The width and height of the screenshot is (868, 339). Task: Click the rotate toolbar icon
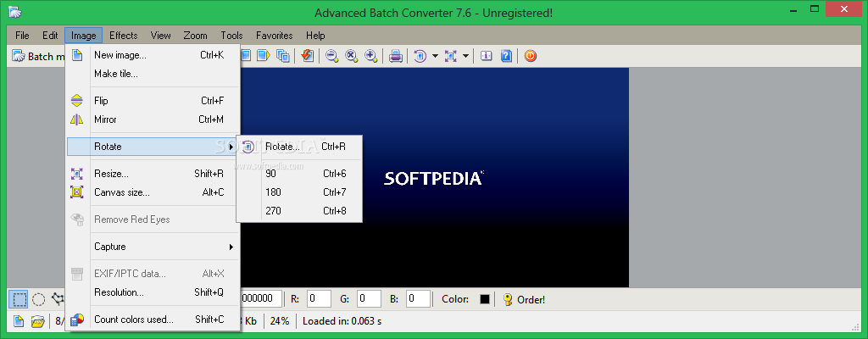click(420, 56)
